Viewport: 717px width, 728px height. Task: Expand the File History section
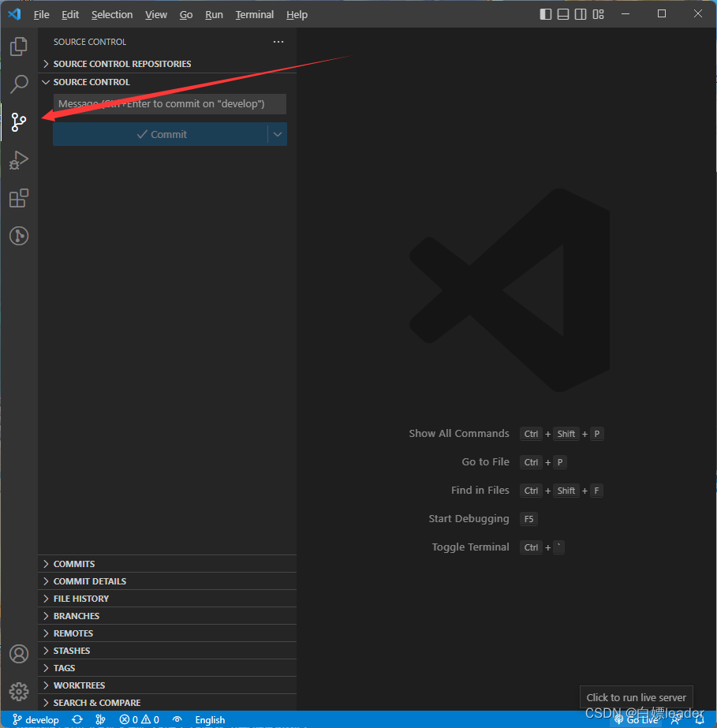coord(167,599)
